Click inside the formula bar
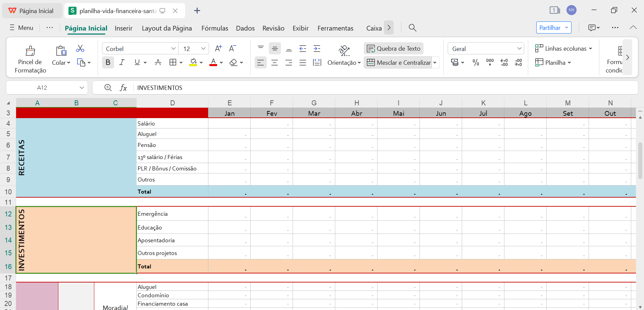 (235, 88)
